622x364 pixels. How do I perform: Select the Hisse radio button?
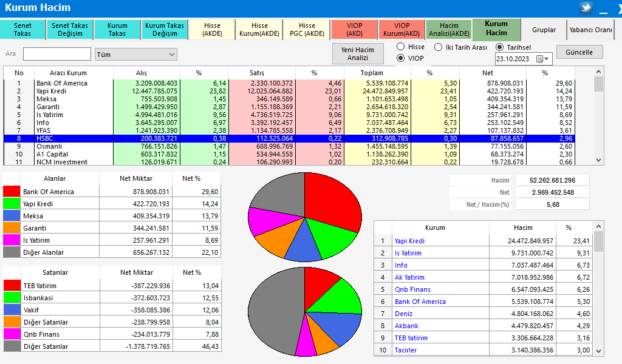pos(401,47)
